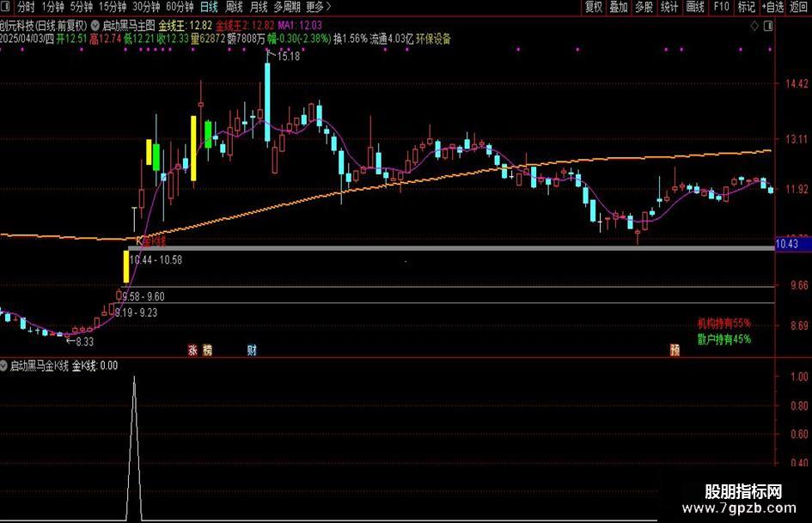Switch to 月线 monthly chart
Image resolution: width=812 pixels, height=523 pixels.
(259, 7)
